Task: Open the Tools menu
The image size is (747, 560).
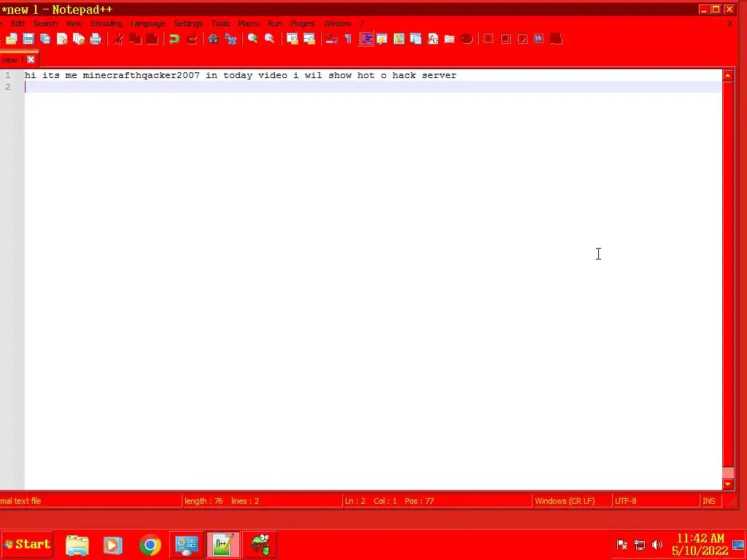Action: pyautogui.click(x=220, y=23)
